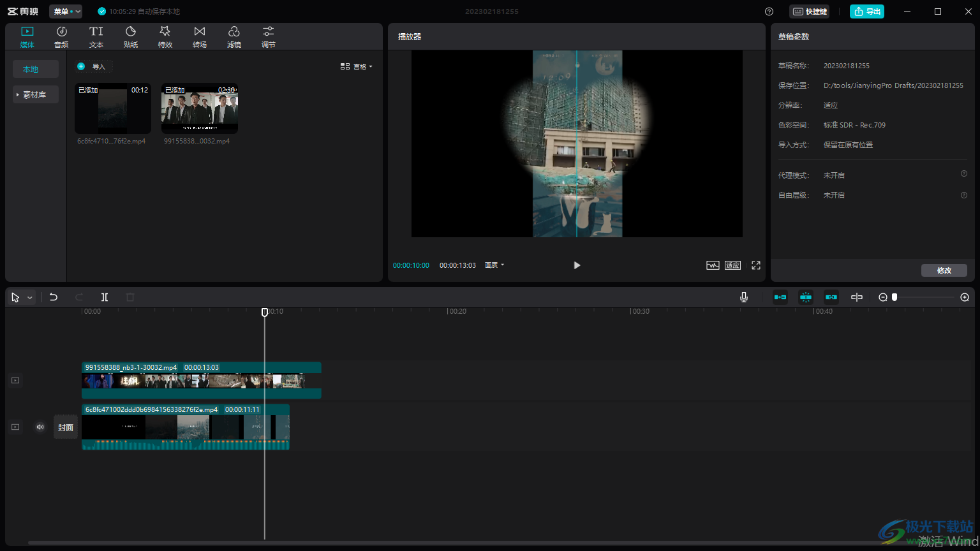The image size is (980, 551).
Task: Select the 6c8fc471002ddd0b clip on main track
Action: (x=186, y=427)
